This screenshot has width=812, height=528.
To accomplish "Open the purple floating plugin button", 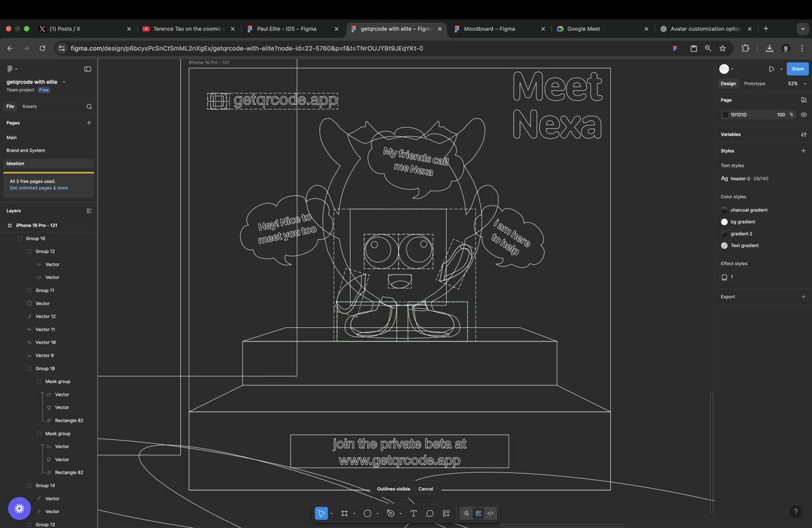I will 20,508.
